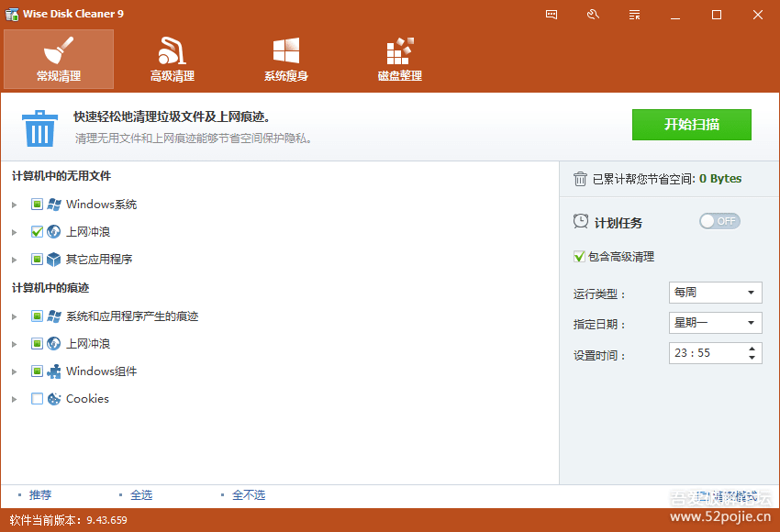Screen dimensions: 780x532
Task: Toggle the 其它应用程序 checkbox
Action: click(37, 259)
